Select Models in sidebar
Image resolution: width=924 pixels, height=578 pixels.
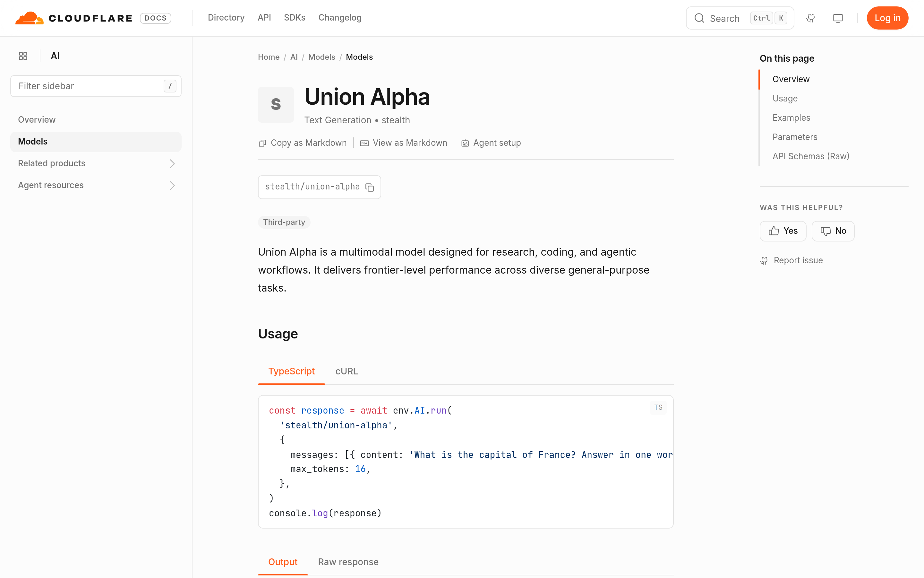tap(96, 141)
